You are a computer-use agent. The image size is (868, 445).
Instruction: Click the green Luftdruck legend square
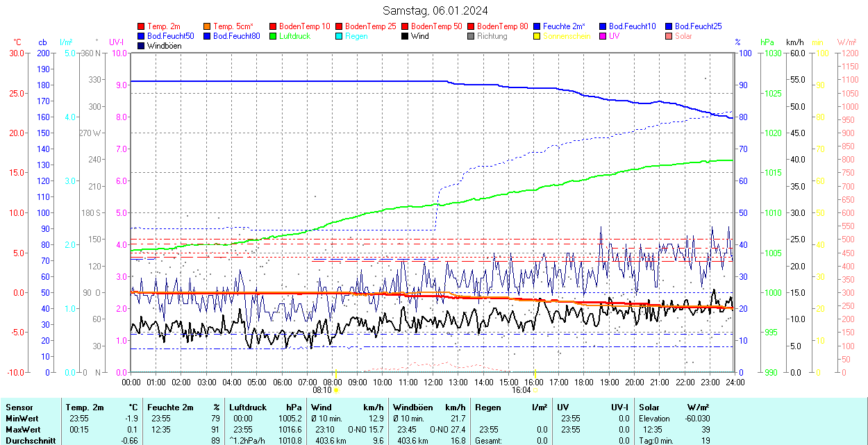point(273,36)
